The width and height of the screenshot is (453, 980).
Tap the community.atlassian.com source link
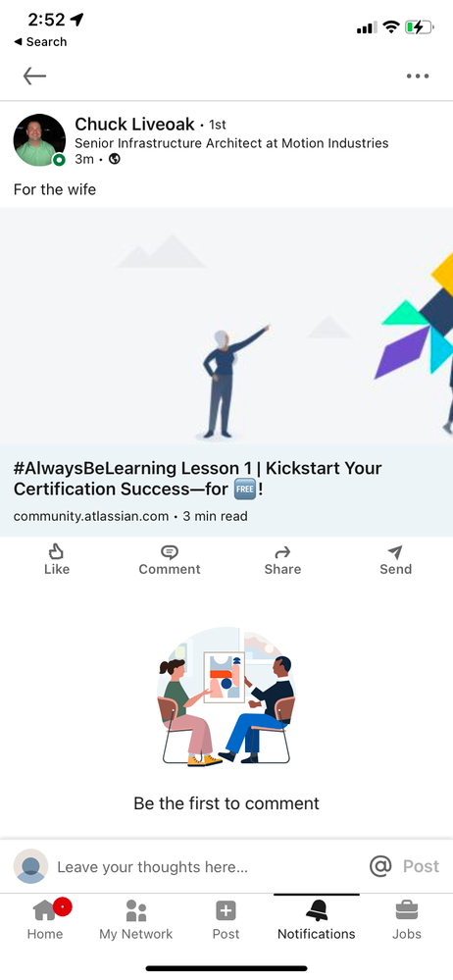tap(91, 516)
